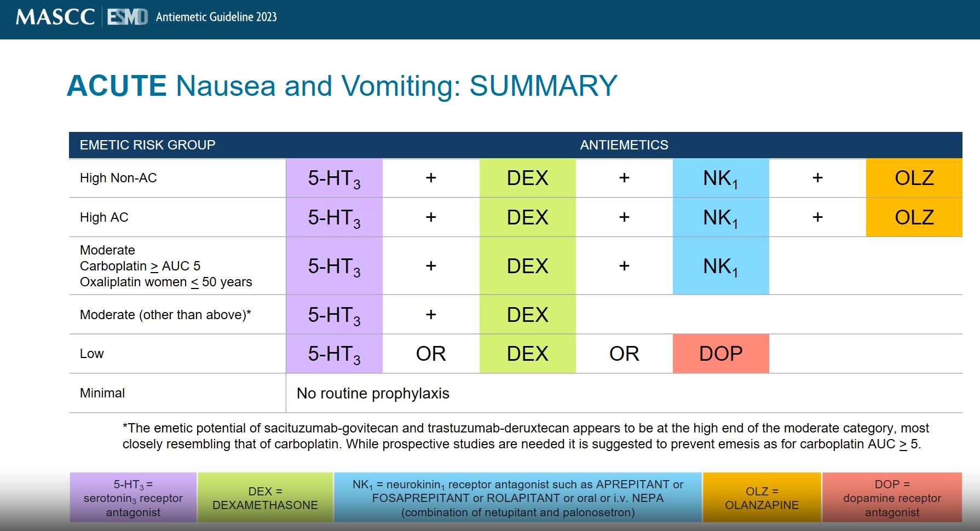Click the red DOP dopamine legend box
The image size is (980, 531).
(x=892, y=498)
